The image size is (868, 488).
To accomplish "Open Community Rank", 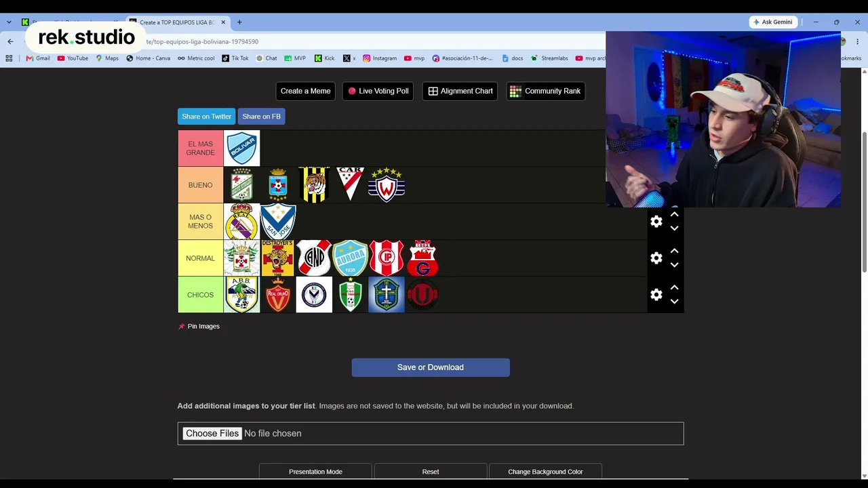I will point(546,91).
